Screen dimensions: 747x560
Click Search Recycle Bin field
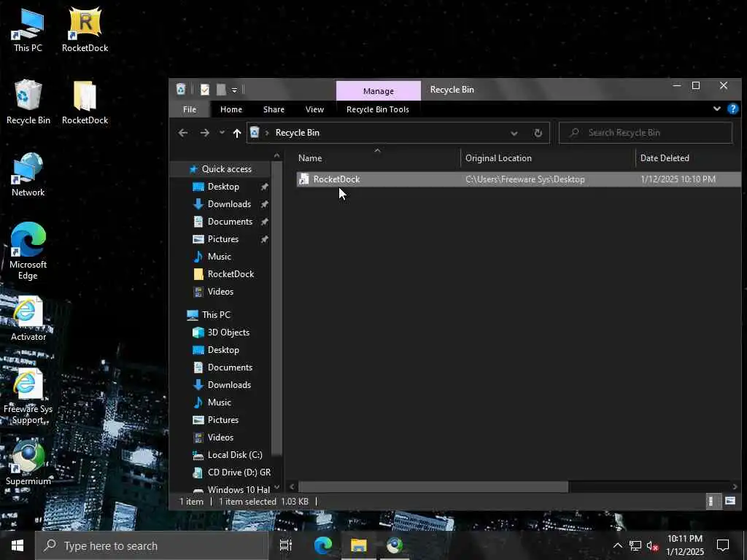click(x=646, y=133)
